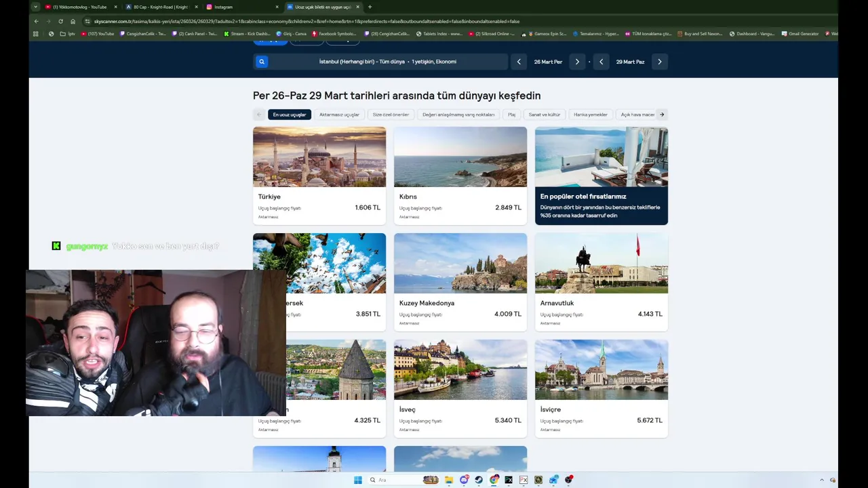Switch to the Instagram browser tab
The width and height of the screenshot is (868, 488).
click(241, 7)
